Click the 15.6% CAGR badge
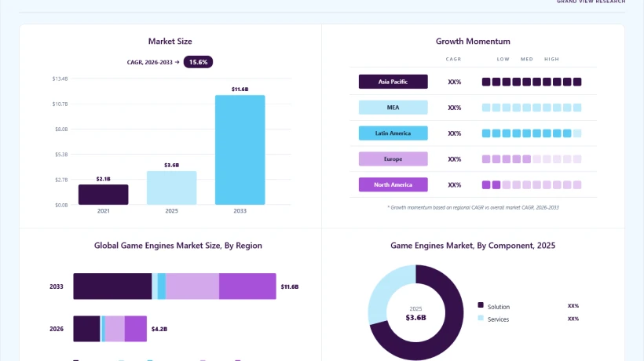 pos(198,62)
